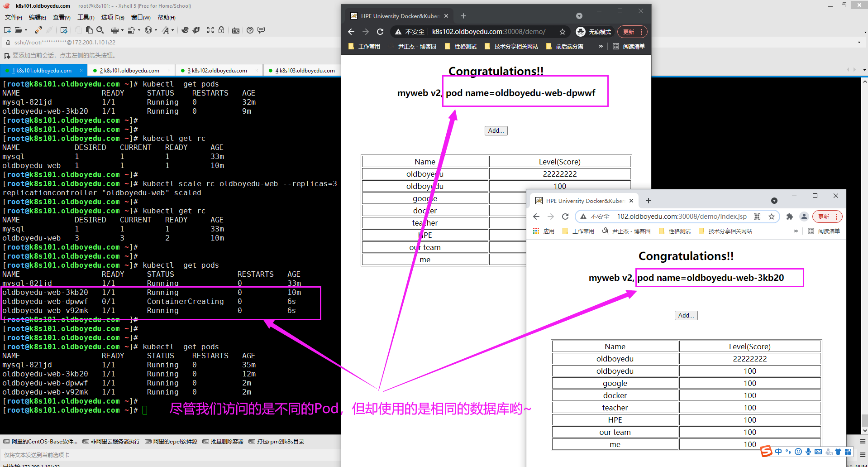Click the Xshell help question mark icon
868x467 pixels.
pyautogui.click(x=250, y=30)
